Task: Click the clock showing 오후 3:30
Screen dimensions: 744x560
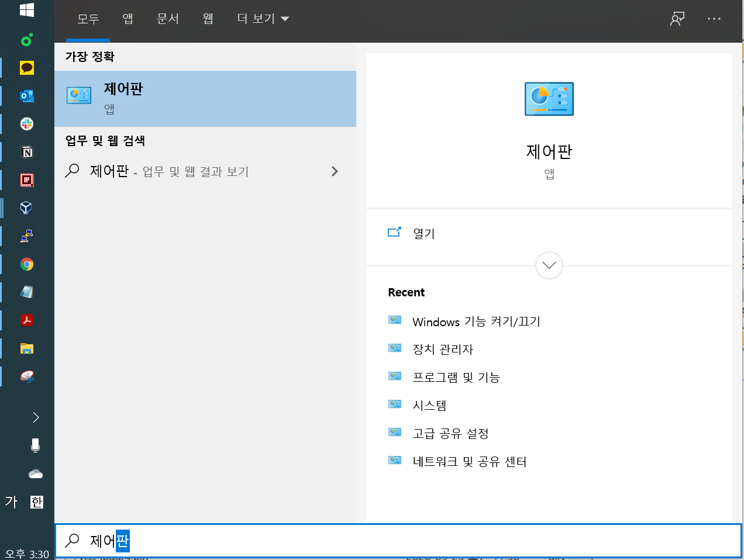Action: 27,554
